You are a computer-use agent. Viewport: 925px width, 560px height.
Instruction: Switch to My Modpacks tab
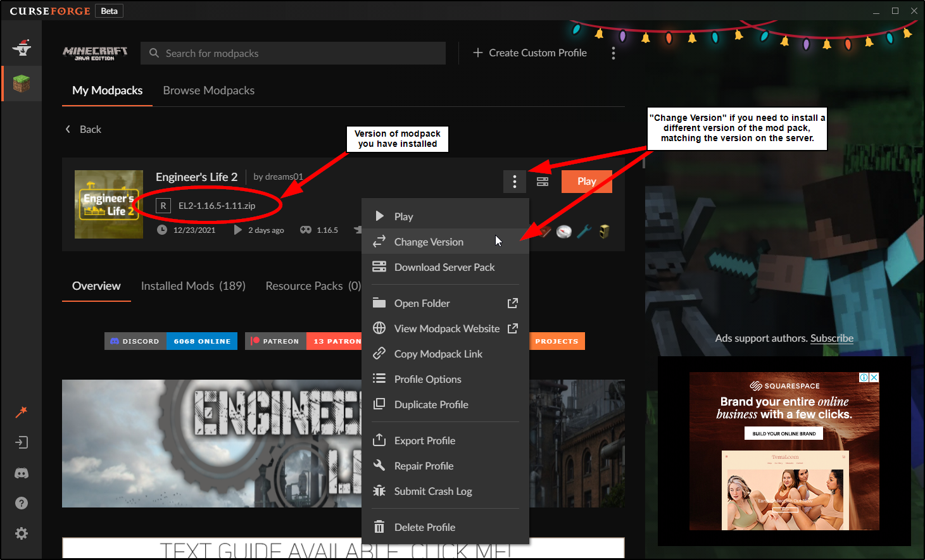pyautogui.click(x=107, y=90)
